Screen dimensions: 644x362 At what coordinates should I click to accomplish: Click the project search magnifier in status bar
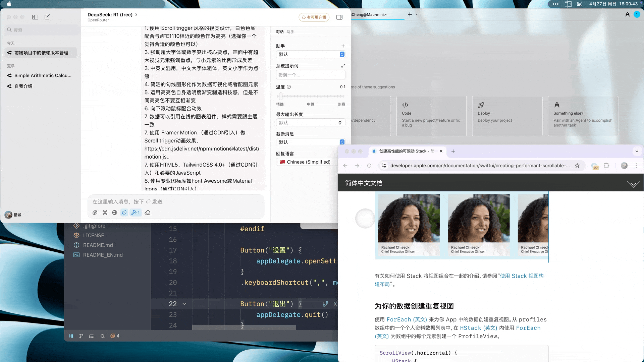pyautogui.click(x=103, y=336)
